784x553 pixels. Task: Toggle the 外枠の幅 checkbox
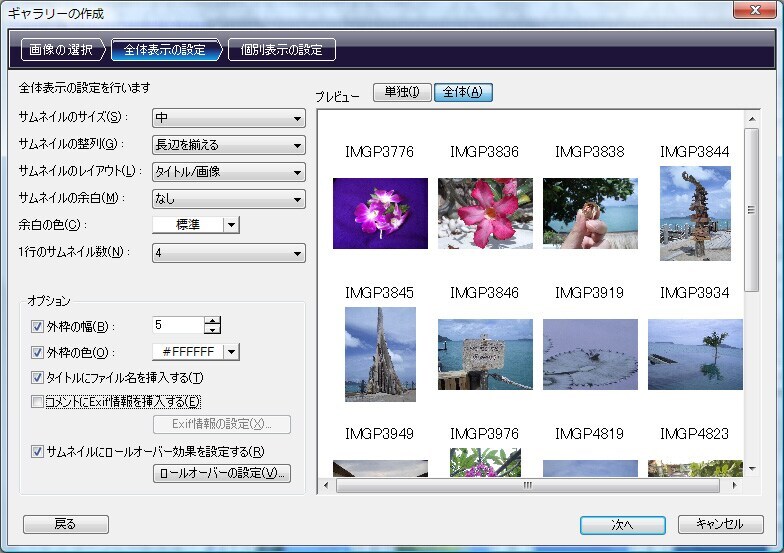tap(37, 326)
